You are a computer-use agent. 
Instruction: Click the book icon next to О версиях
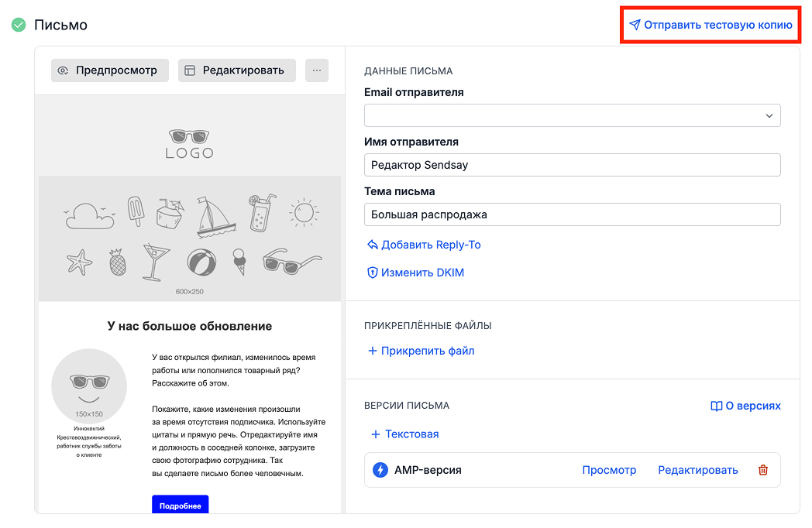716,406
